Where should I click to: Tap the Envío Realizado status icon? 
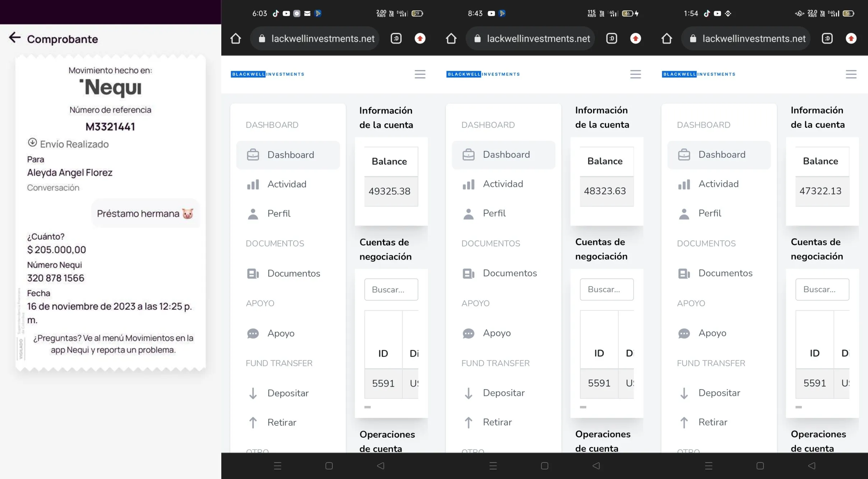32,142
